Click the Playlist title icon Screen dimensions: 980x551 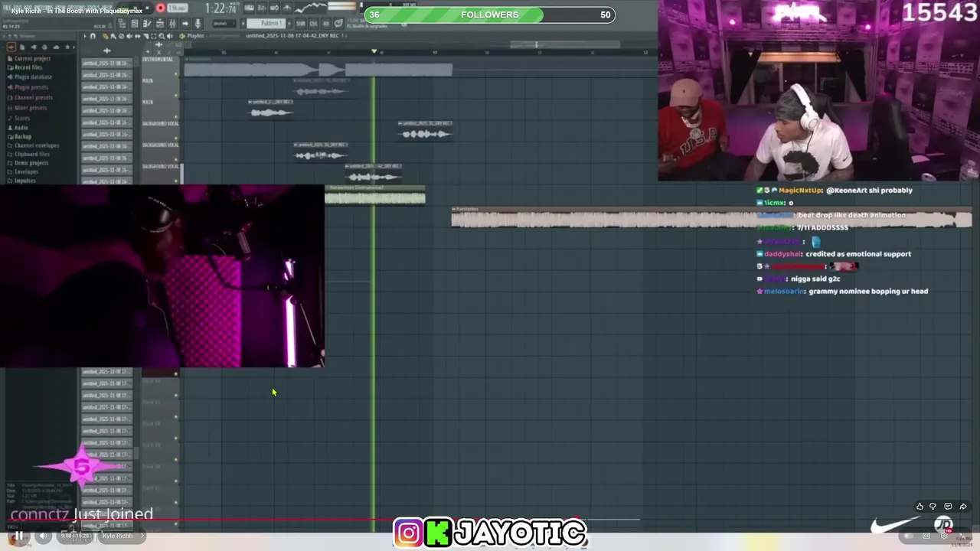point(182,36)
